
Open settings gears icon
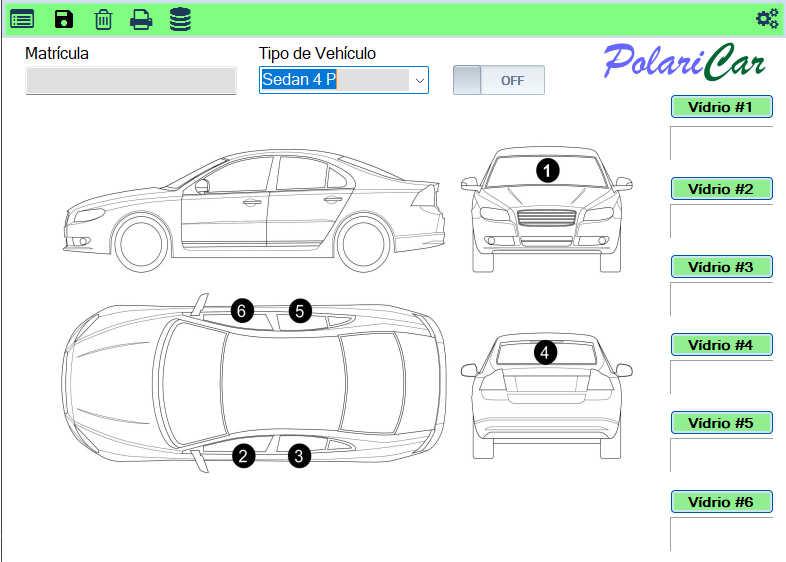click(x=767, y=18)
